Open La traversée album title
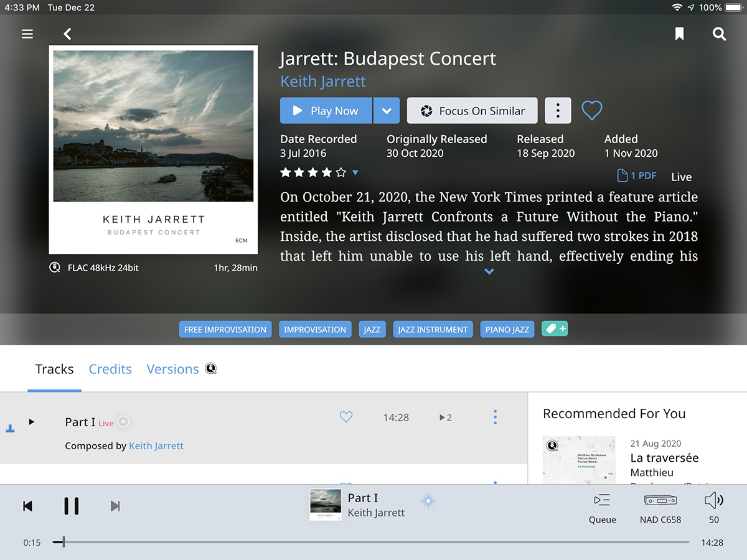 coord(664,458)
